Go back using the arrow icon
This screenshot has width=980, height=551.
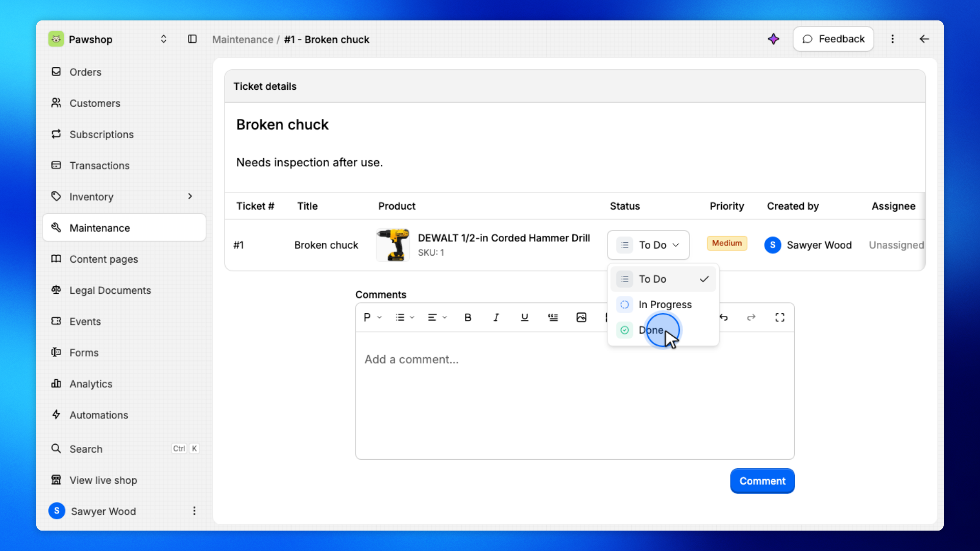pos(924,39)
